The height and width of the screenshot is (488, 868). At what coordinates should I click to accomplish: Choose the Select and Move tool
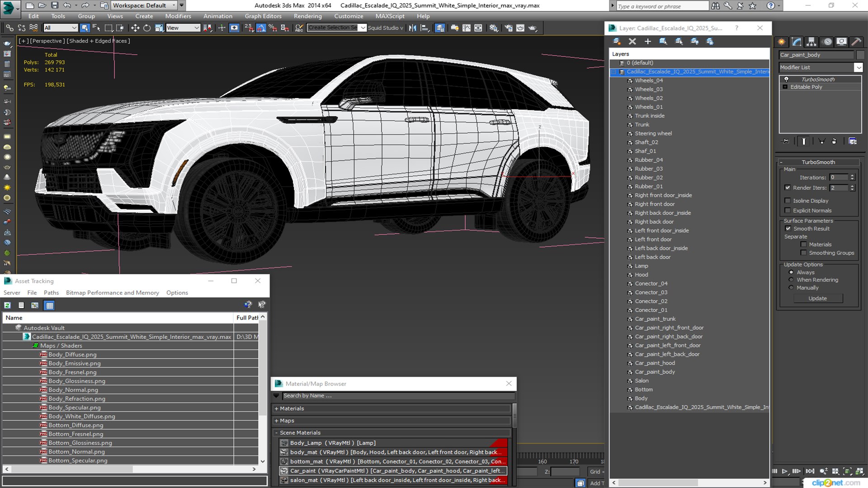pyautogui.click(x=135, y=28)
